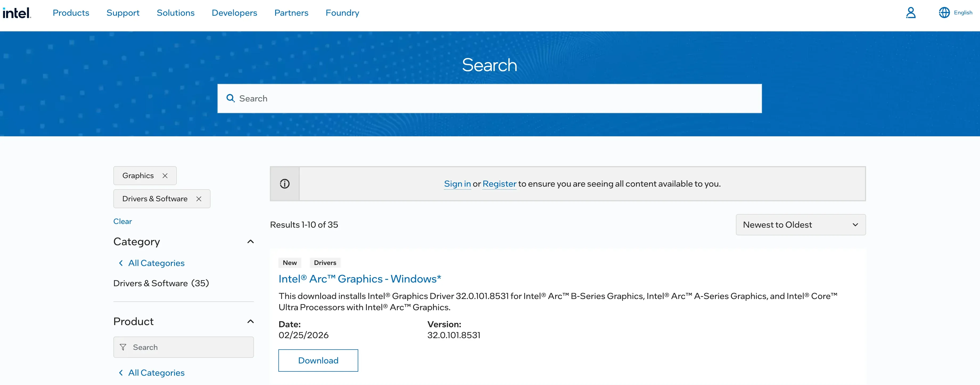The height and width of the screenshot is (385, 980).
Task: Click the Search page heading
Action: (489, 65)
